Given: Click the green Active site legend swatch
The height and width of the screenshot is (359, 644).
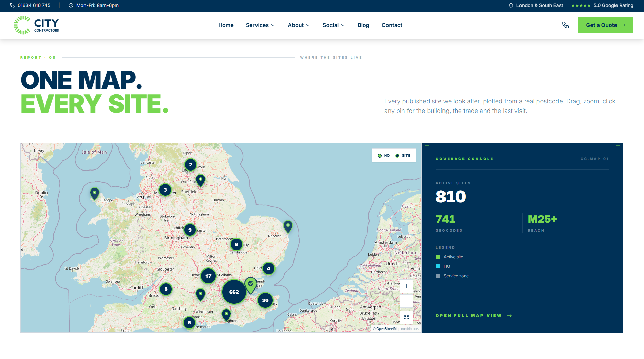Looking at the screenshot, I should pos(438,257).
